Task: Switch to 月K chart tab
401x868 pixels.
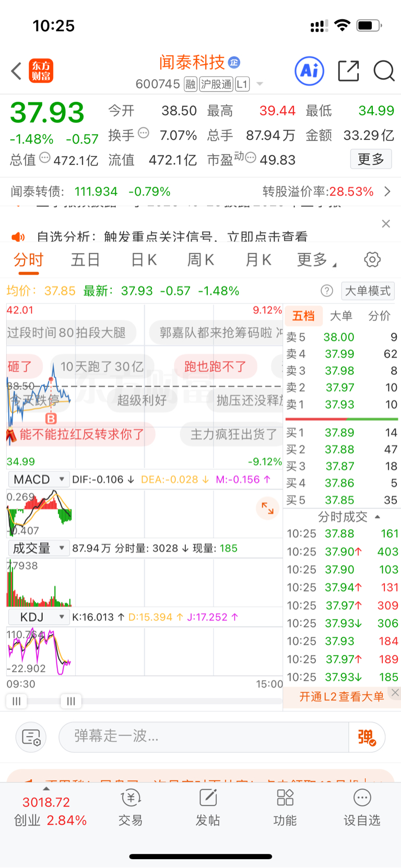Action: [x=258, y=260]
